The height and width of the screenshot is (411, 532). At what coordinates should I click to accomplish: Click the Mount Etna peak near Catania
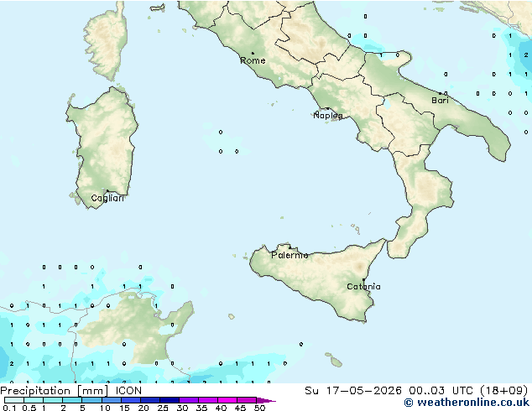(x=359, y=267)
